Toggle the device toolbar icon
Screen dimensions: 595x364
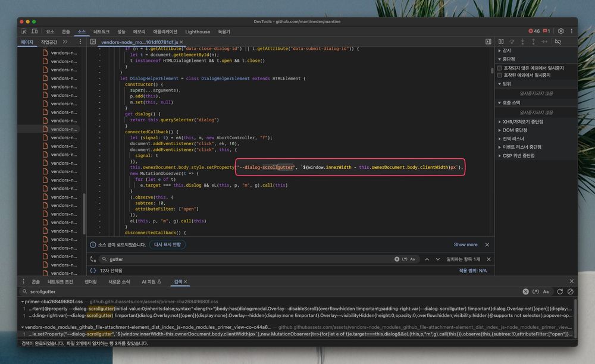[35, 32]
